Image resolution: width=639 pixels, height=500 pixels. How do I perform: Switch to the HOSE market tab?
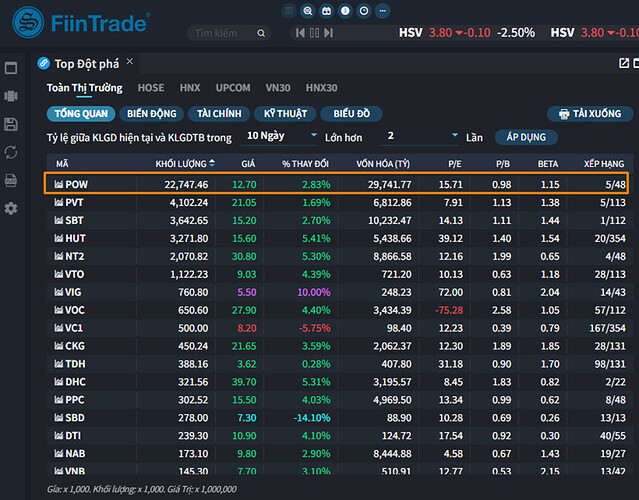[151, 88]
